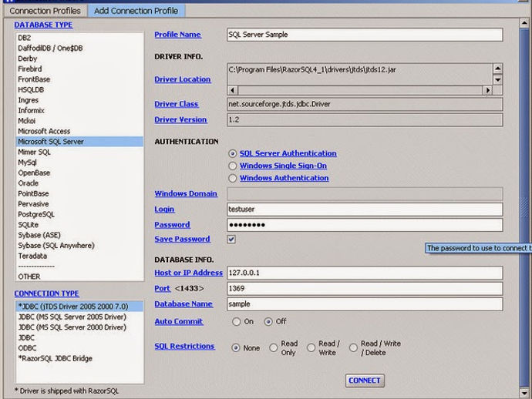Switch to the Connection Profiles tab
Viewport: 532px width, 399px height.
pyautogui.click(x=45, y=11)
